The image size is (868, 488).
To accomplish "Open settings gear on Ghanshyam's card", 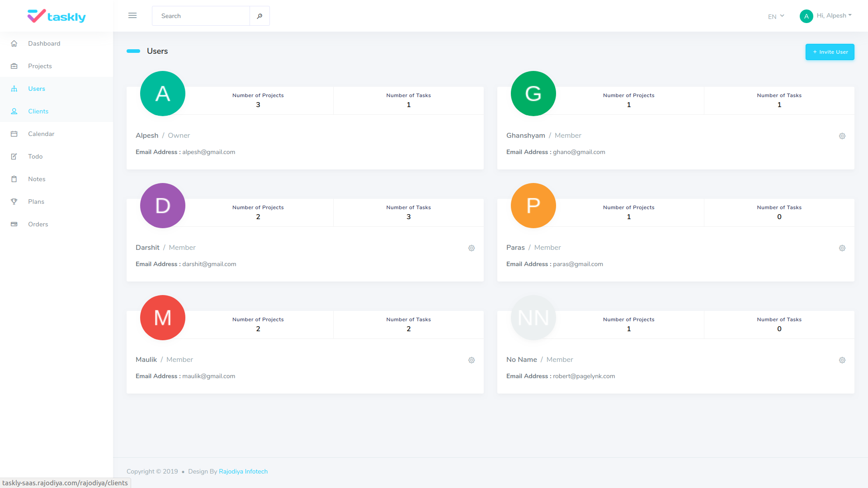I will point(842,136).
